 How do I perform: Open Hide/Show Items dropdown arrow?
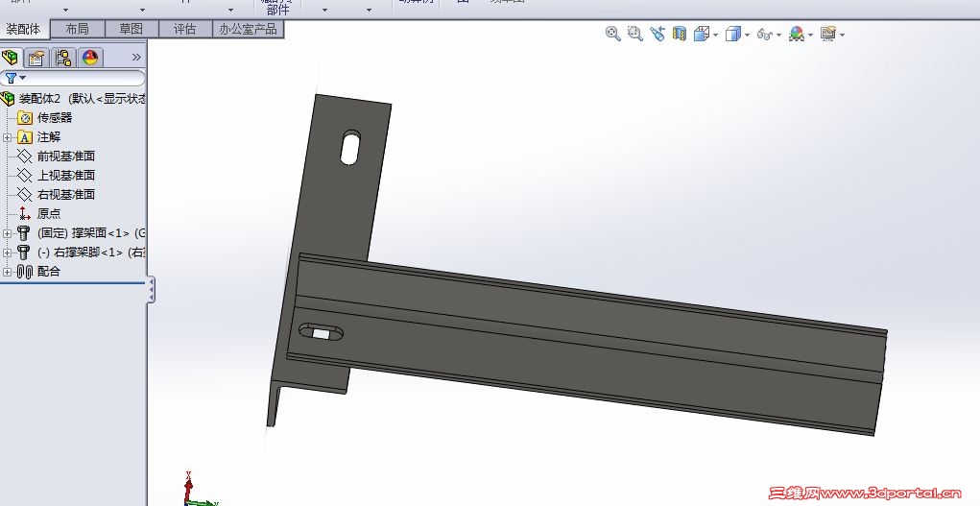coord(778,35)
